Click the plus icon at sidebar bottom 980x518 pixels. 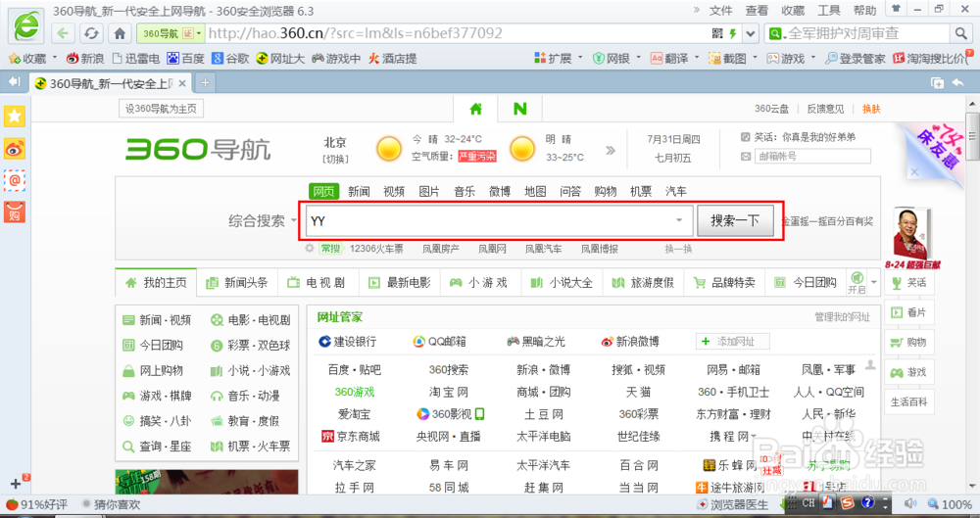pyautogui.click(x=16, y=484)
